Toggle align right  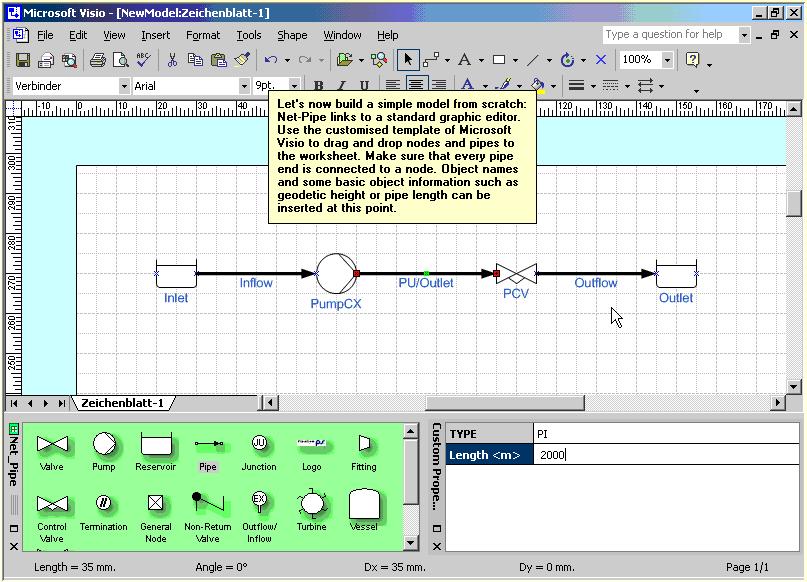pyautogui.click(x=439, y=85)
